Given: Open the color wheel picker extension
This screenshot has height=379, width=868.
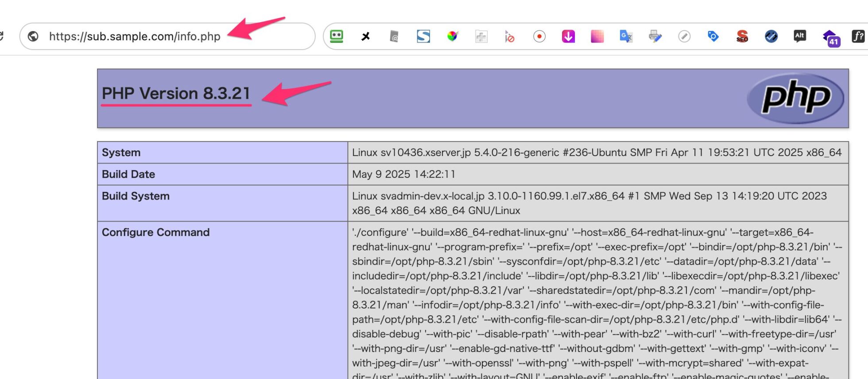Looking at the screenshot, I should 452,36.
